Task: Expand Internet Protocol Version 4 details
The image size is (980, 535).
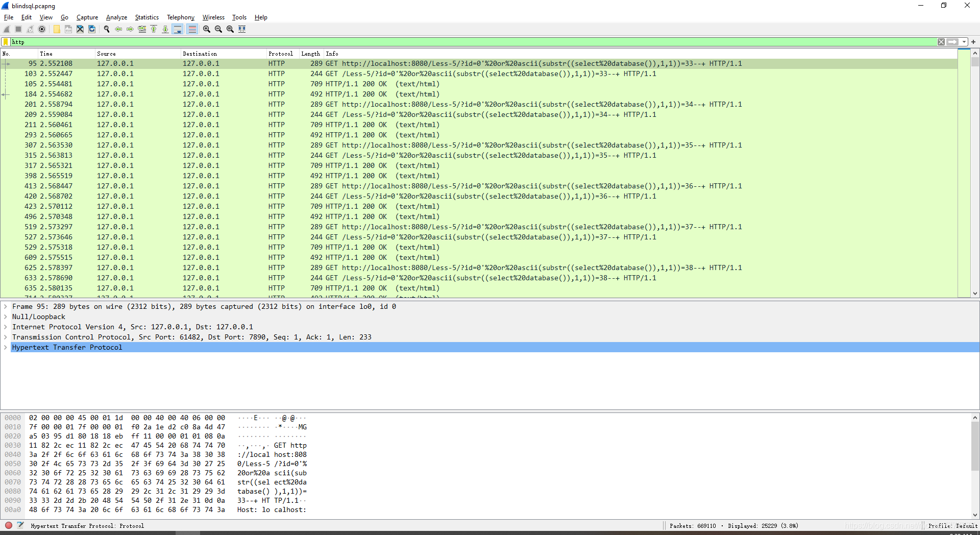Action: 5,327
